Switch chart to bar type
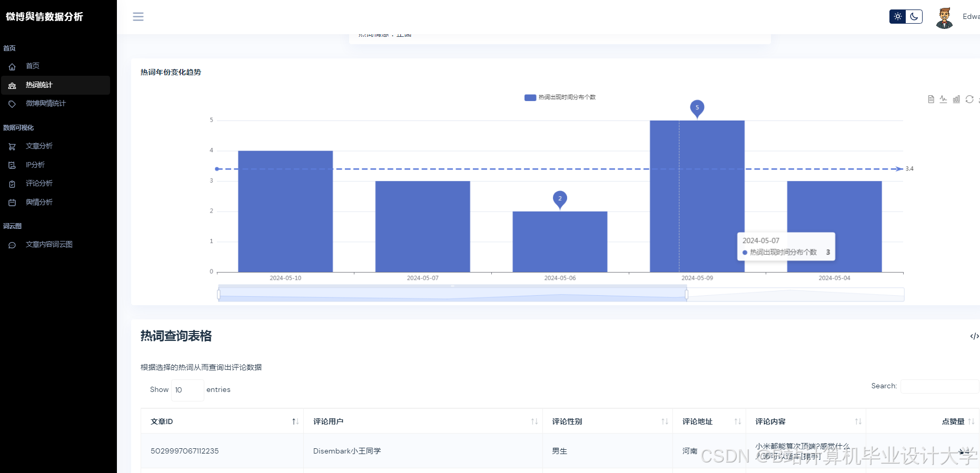The image size is (980, 473). pyautogui.click(x=956, y=99)
